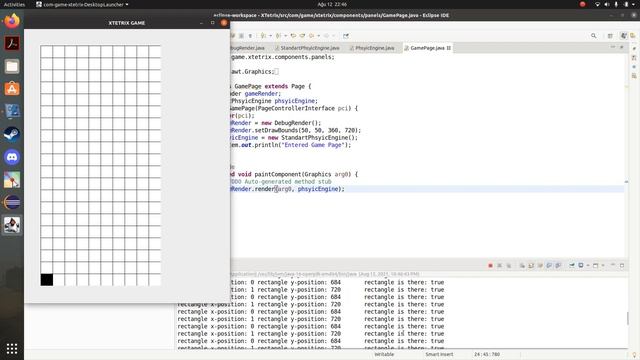Open the system status menu in top bar
Image resolution: width=640 pixels, height=360 pixels.
pos(616,4)
